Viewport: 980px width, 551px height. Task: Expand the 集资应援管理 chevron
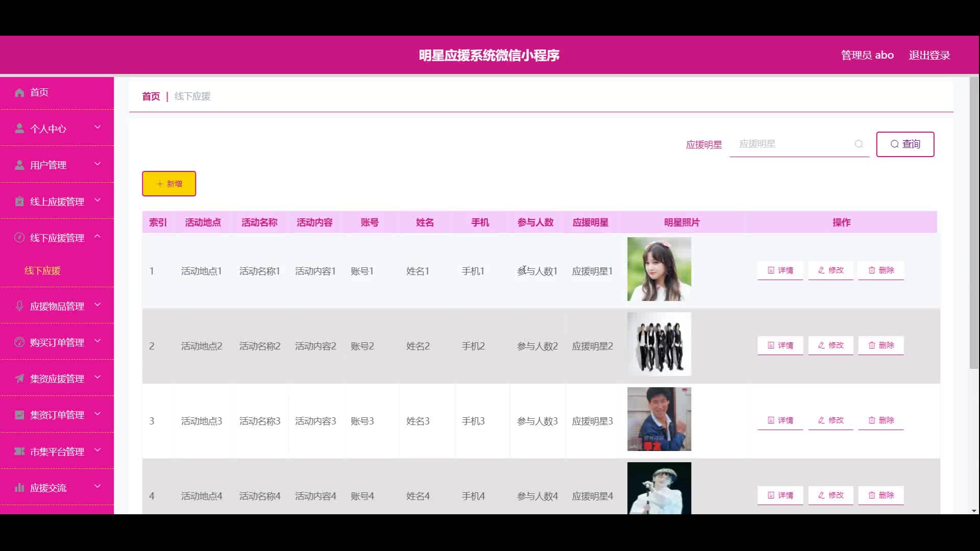click(x=97, y=377)
